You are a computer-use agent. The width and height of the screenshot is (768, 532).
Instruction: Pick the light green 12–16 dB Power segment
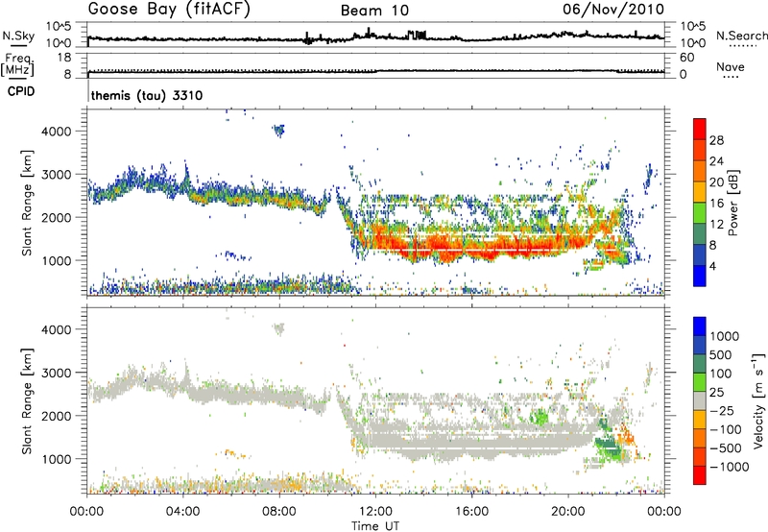click(x=700, y=213)
